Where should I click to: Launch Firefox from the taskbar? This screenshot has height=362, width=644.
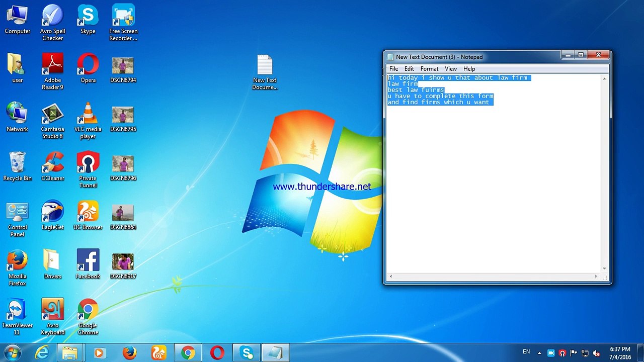(129, 353)
